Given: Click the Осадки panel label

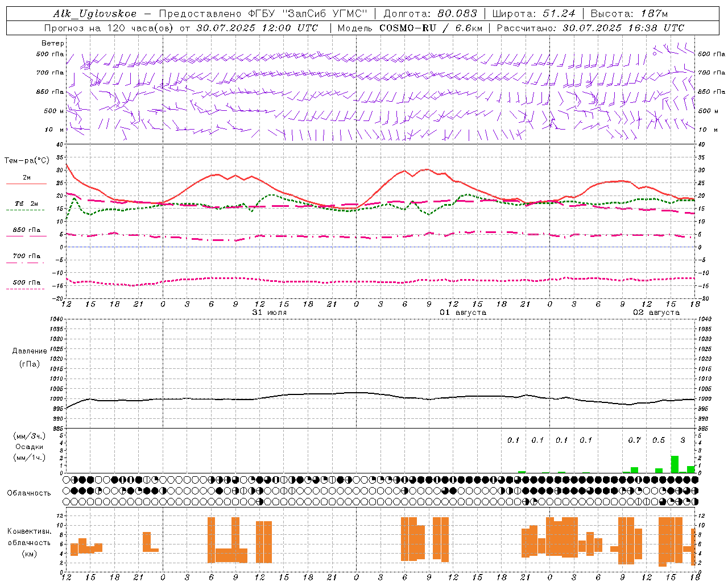Looking at the screenshot, I should click(x=30, y=447).
